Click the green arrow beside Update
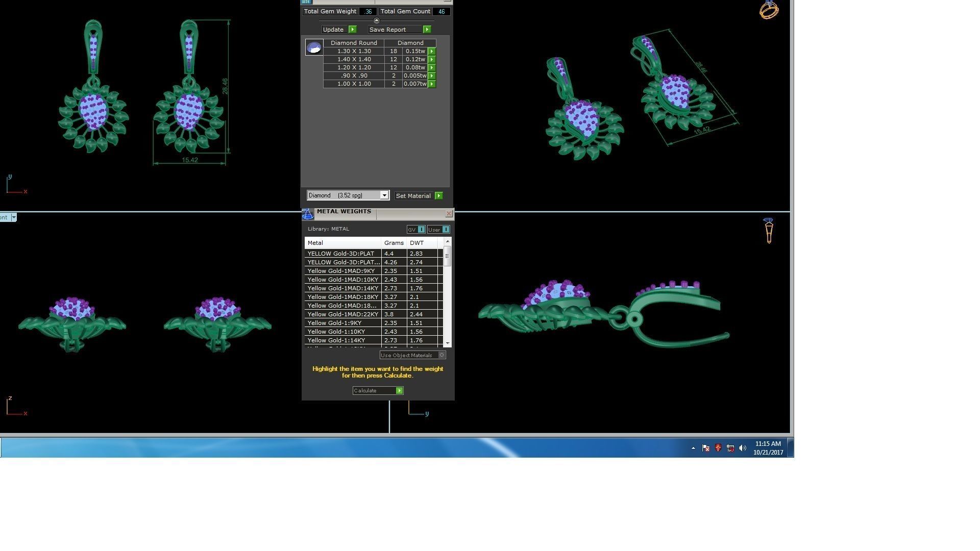 (x=352, y=30)
